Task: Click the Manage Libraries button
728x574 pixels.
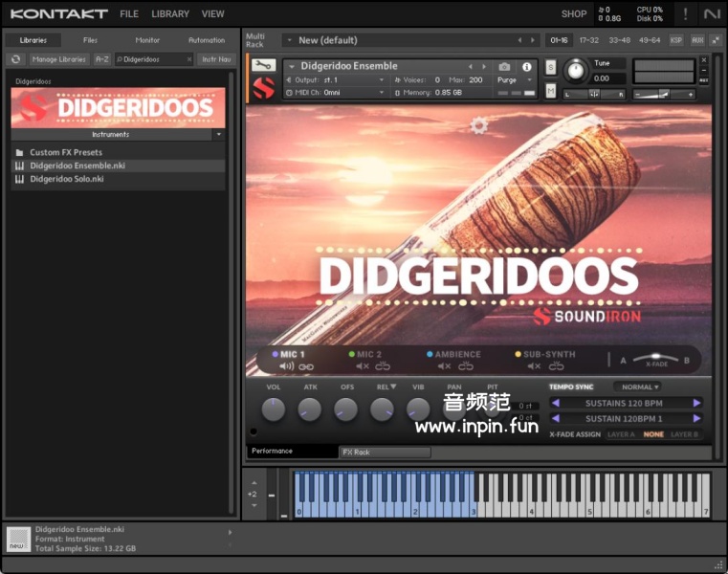Action: coord(58,59)
